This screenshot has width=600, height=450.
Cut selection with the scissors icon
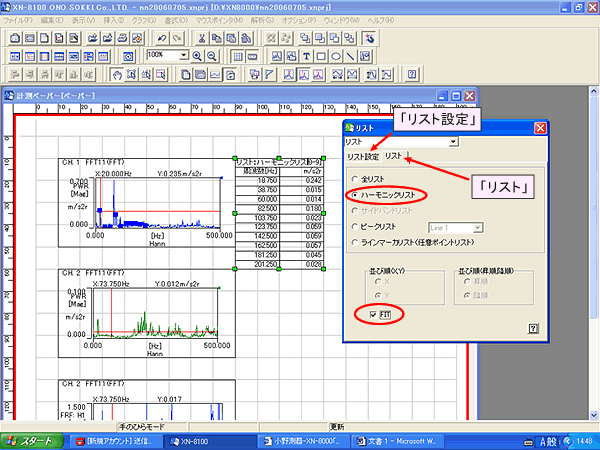click(x=202, y=38)
